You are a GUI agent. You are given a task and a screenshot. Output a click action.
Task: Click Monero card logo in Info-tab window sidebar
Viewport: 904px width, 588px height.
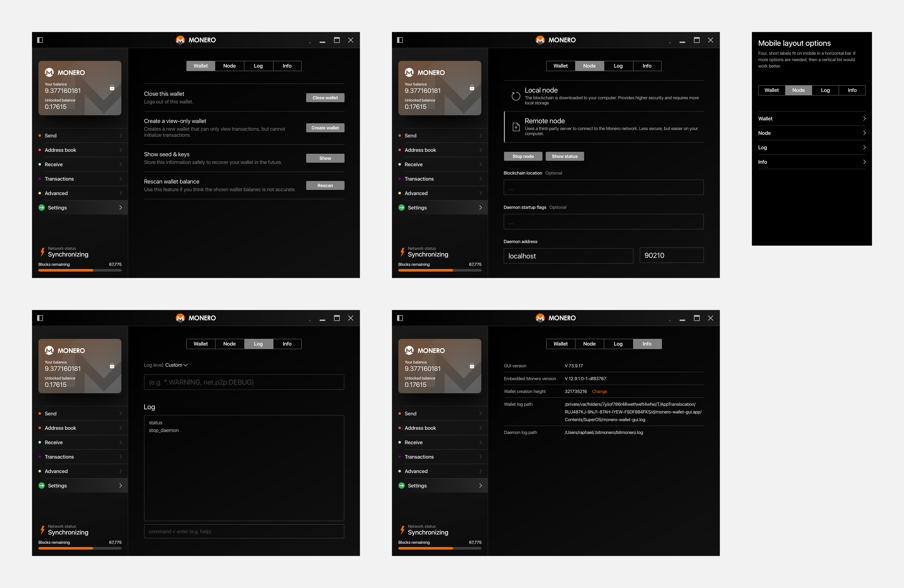point(409,350)
